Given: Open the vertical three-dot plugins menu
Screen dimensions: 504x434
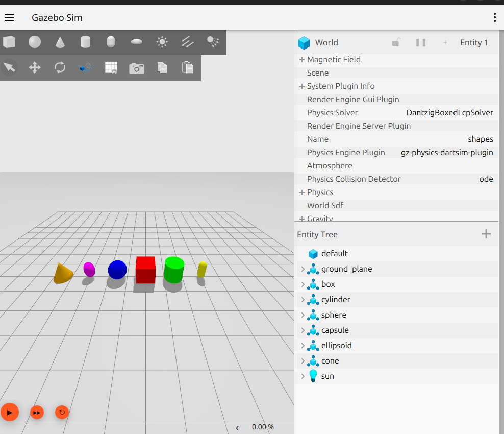Looking at the screenshot, I should tap(494, 17).
